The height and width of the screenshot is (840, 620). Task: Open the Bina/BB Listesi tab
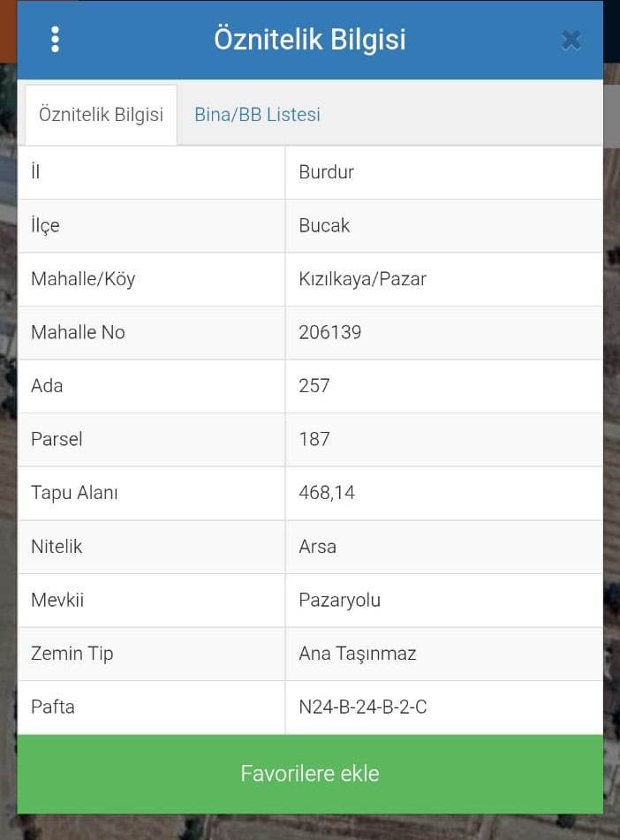point(257,115)
